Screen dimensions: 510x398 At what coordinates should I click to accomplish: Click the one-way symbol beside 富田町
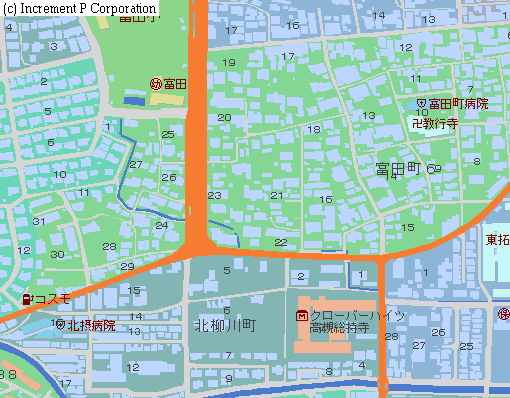tap(434, 169)
